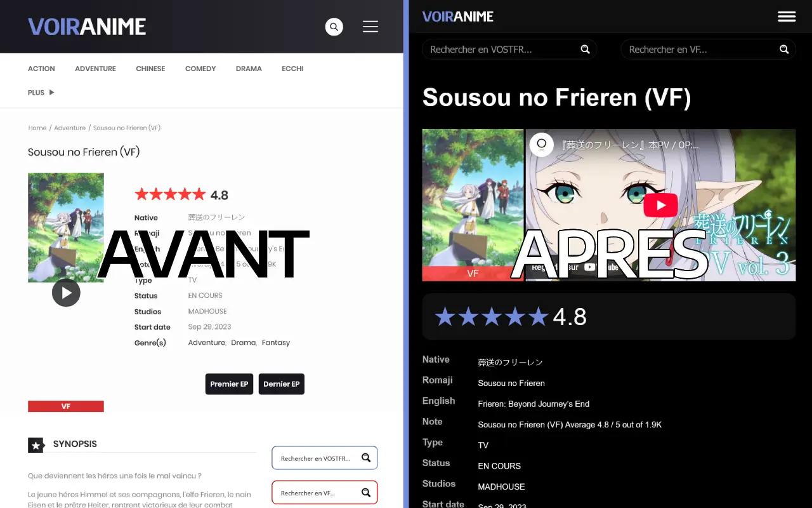
Task: Select the ACTION genre menu item
Action: pos(41,69)
